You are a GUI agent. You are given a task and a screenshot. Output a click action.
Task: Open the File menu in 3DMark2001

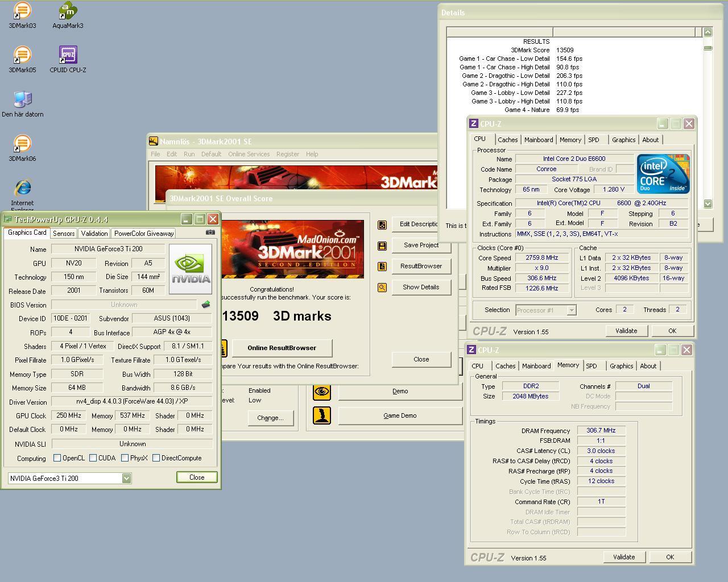tap(155, 154)
